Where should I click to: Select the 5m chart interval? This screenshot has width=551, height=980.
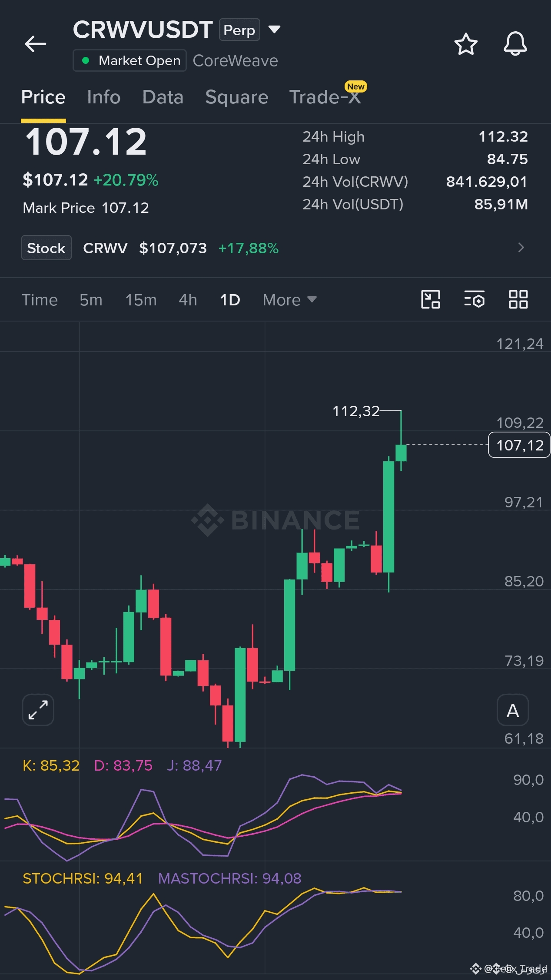(91, 300)
